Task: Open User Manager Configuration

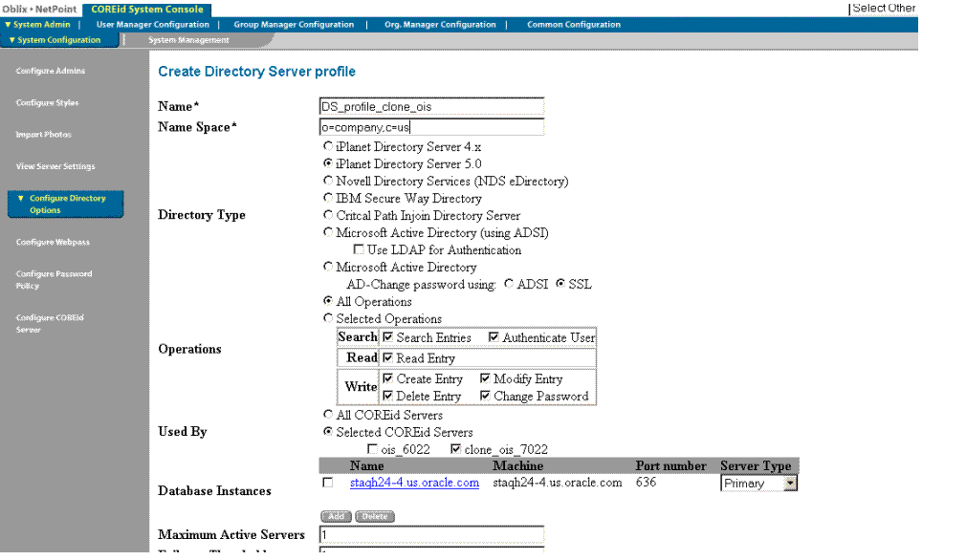Action: [x=152, y=25]
